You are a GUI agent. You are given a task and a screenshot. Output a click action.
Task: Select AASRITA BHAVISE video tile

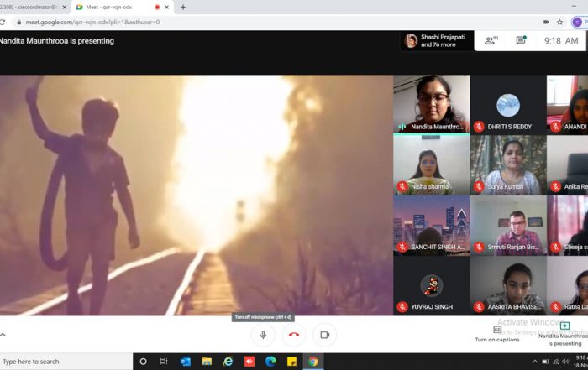pyautogui.click(x=508, y=286)
